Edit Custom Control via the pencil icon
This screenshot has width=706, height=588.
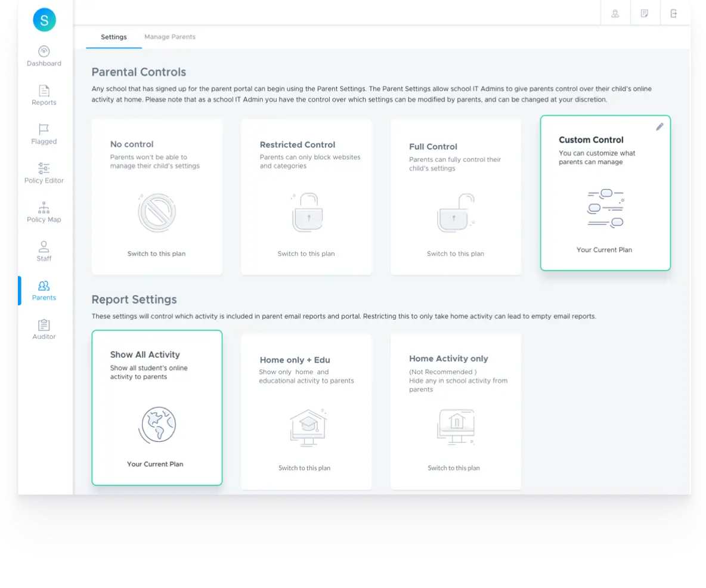point(659,126)
